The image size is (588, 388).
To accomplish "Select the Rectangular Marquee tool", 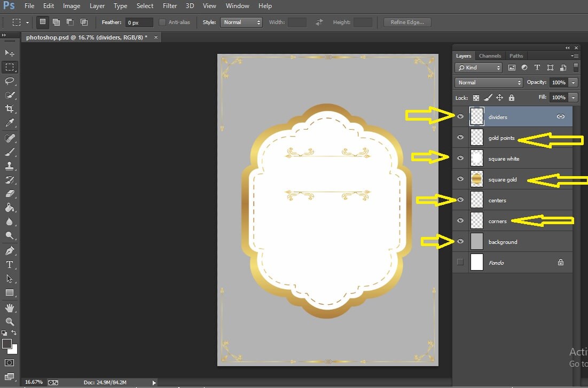I will coord(10,67).
